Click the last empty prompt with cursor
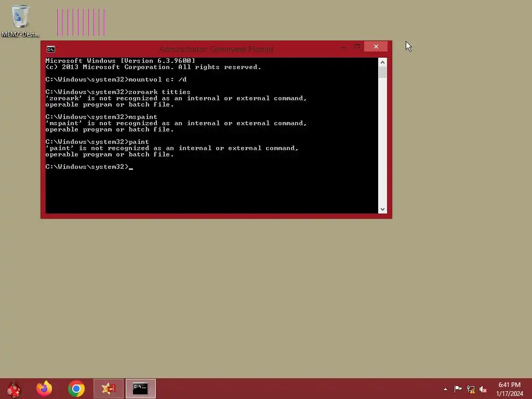Screen dimensions: 532x399 (x=89, y=167)
